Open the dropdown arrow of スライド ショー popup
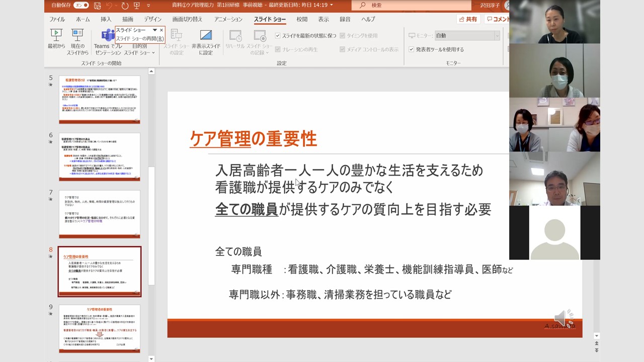The width and height of the screenshot is (644, 362). coord(154,30)
